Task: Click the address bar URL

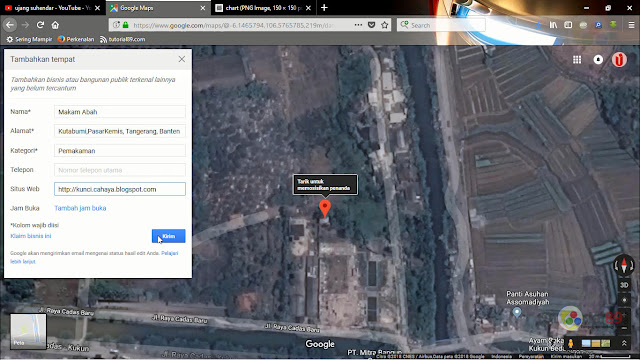Action: coord(233,25)
